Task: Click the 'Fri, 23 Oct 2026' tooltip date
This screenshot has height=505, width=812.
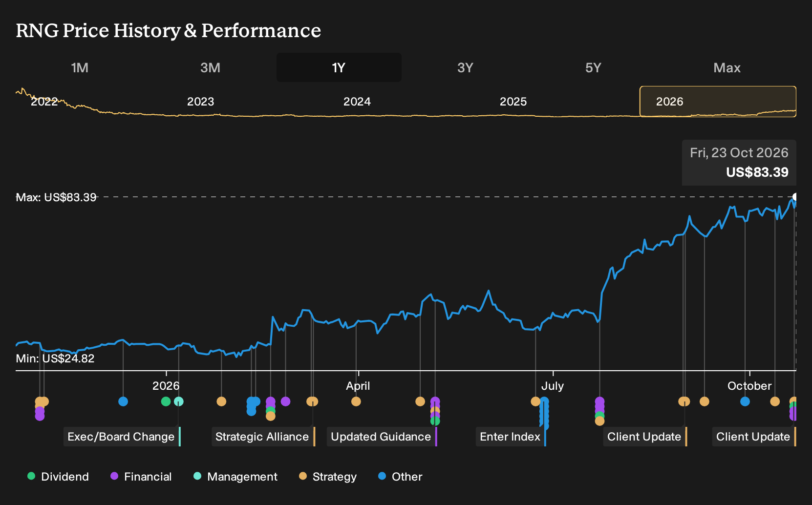Action: pos(739,153)
